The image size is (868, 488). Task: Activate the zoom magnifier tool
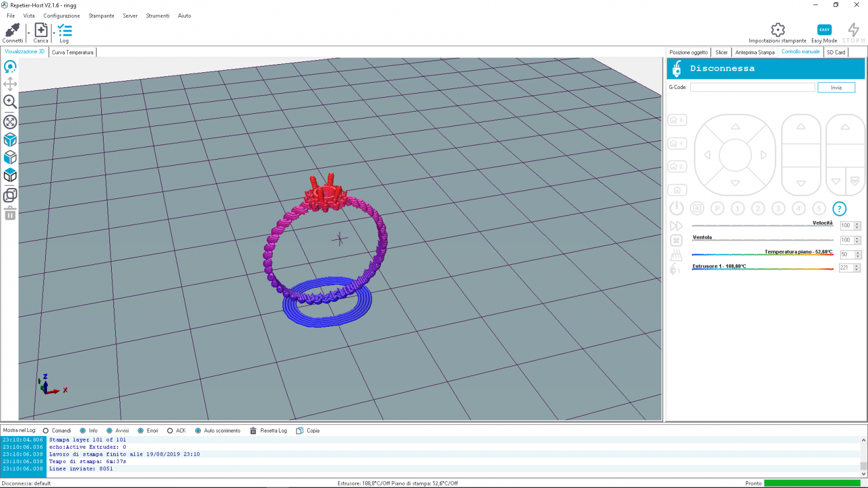(10, 102)
